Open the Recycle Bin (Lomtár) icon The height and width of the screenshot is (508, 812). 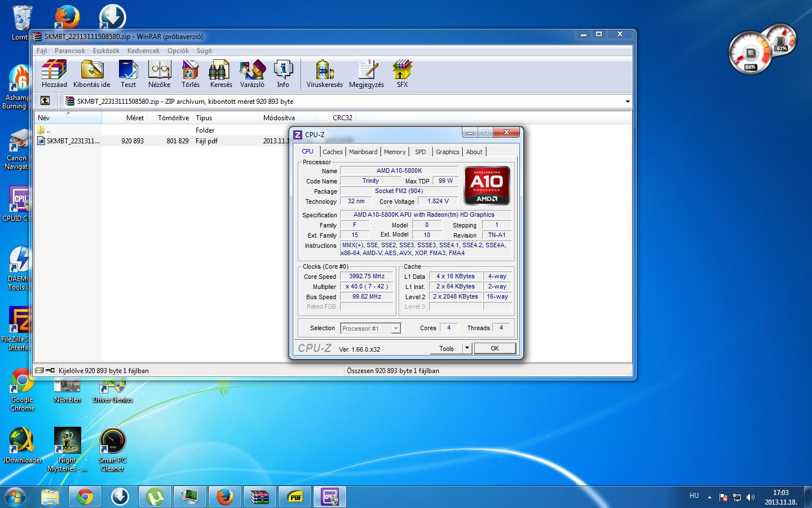pos(21,24)
